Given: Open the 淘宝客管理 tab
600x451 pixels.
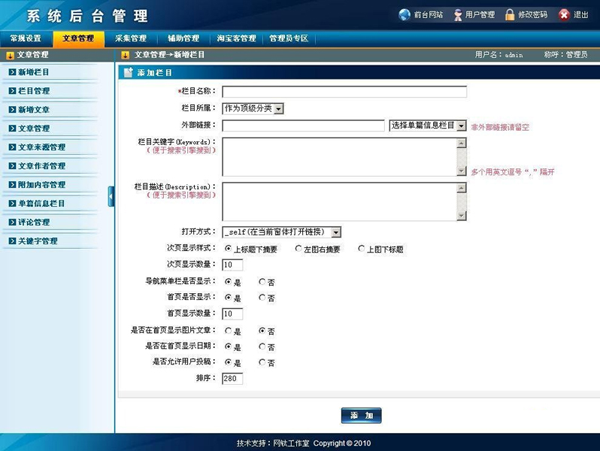Looking at the screenshot, I should coord(234,38).
